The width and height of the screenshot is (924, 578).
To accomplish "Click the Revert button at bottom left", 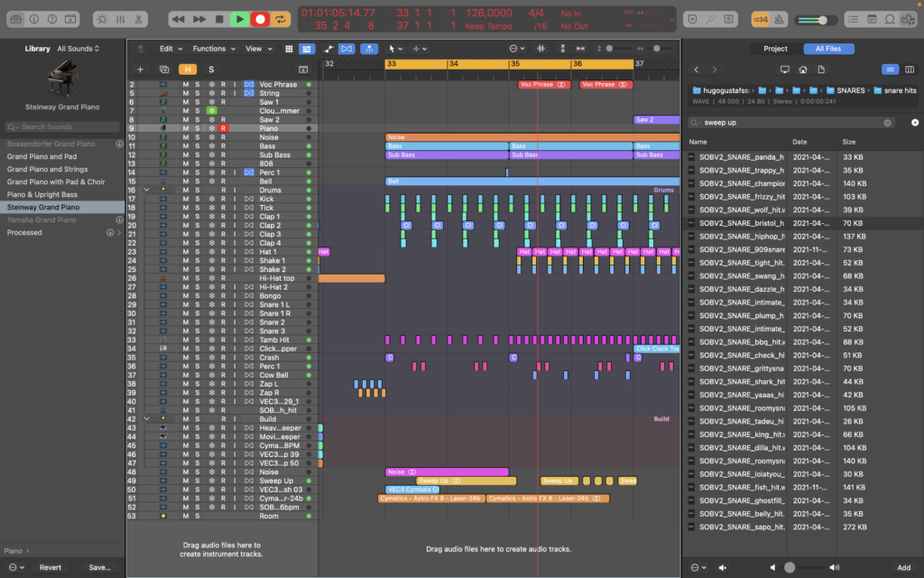I will click(x=50, y=566).
